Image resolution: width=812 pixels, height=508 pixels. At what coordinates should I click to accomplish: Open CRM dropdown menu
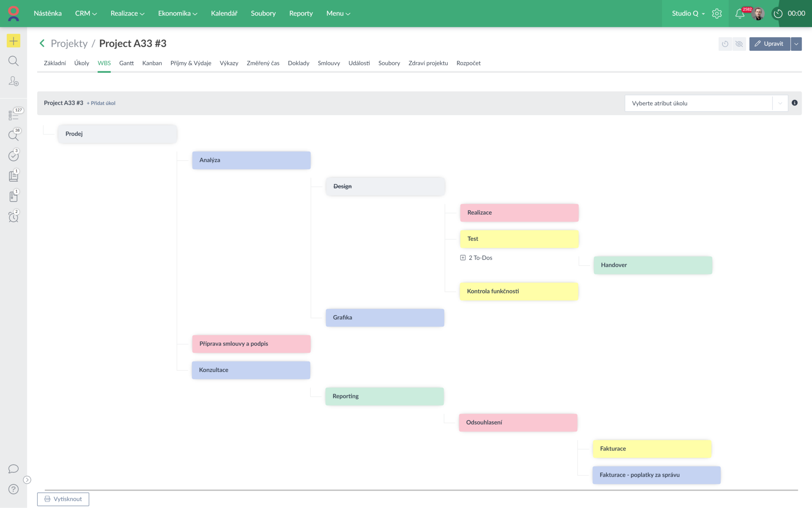[85, 14]
